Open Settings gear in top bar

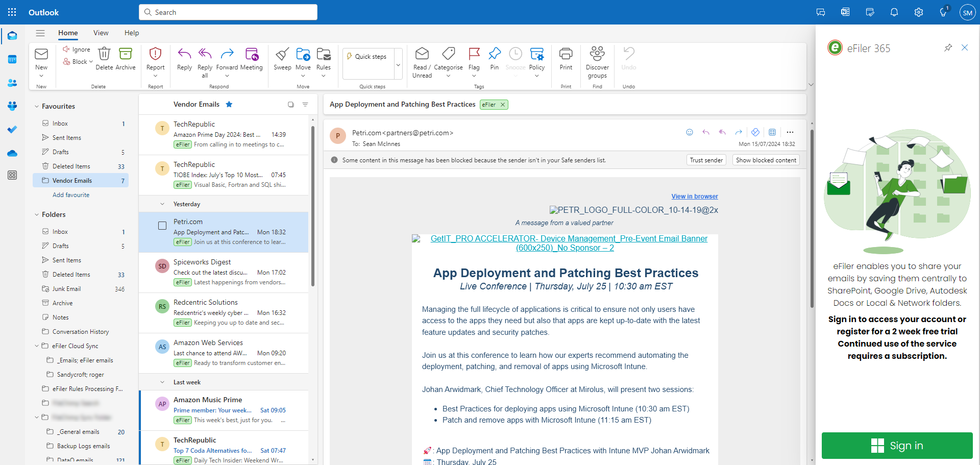coord(919,12)
